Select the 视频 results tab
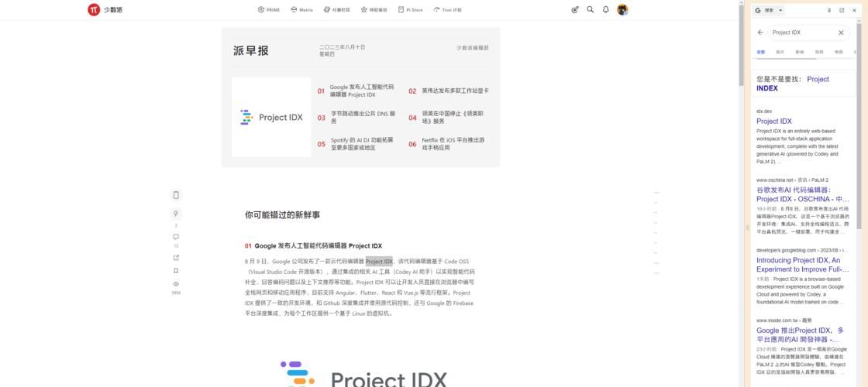The width and height of the screenshot is (868, 387). 818,52
